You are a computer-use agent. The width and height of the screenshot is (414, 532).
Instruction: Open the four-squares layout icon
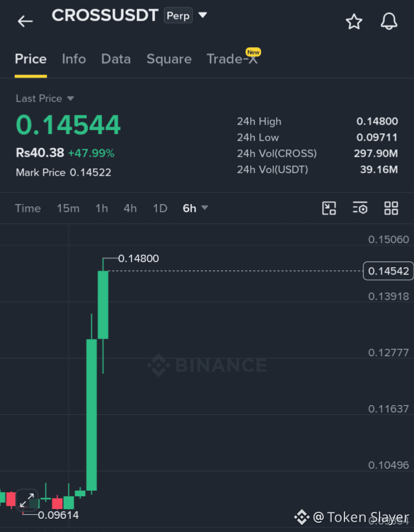[x=391, y=208]
